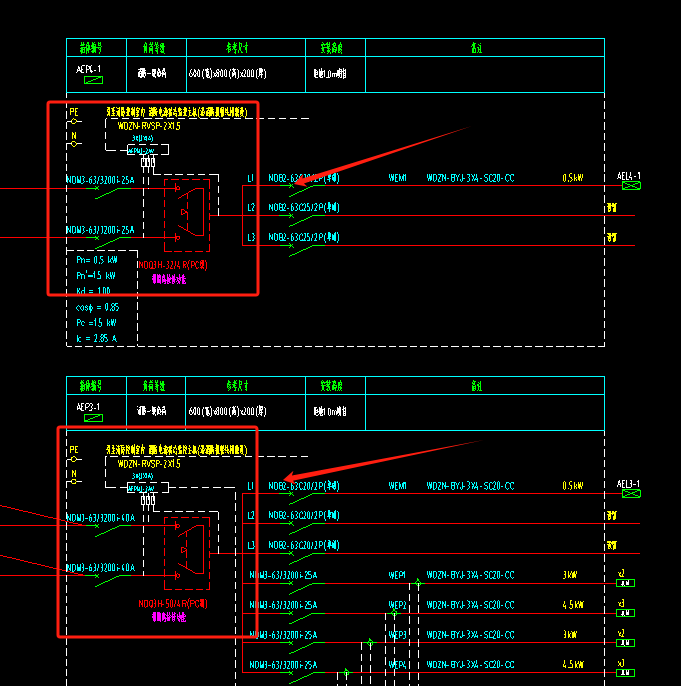Pick the equipment symbol ending the WEP1 line
This screenshot has width=681, height=686.
pyautogui.click(x=625, y=583)
